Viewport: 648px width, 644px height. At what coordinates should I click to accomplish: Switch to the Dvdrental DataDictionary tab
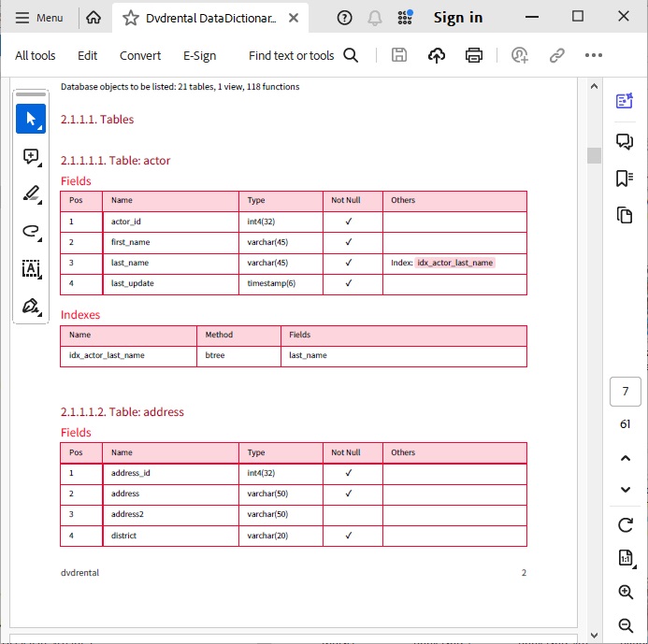(210, 18)
